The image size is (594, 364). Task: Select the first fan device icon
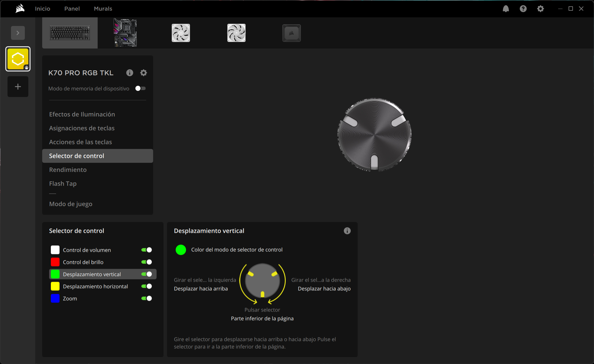pos(181,33)
